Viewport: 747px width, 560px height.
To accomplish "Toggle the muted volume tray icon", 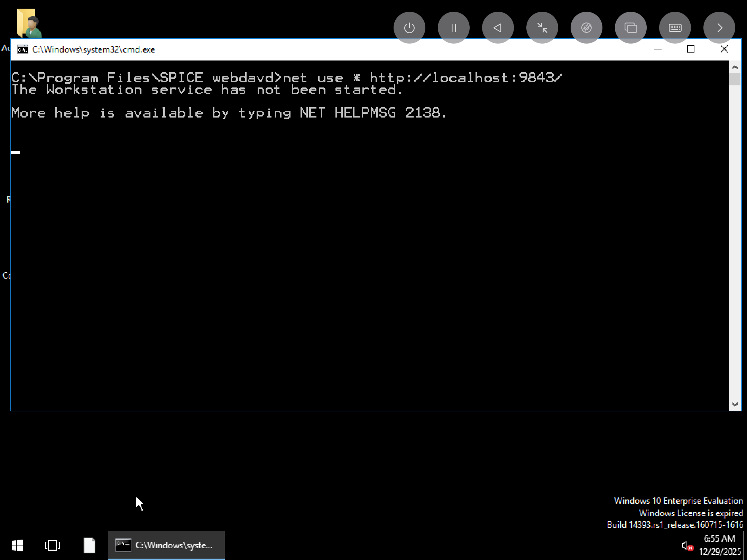I will coord(686,546).
